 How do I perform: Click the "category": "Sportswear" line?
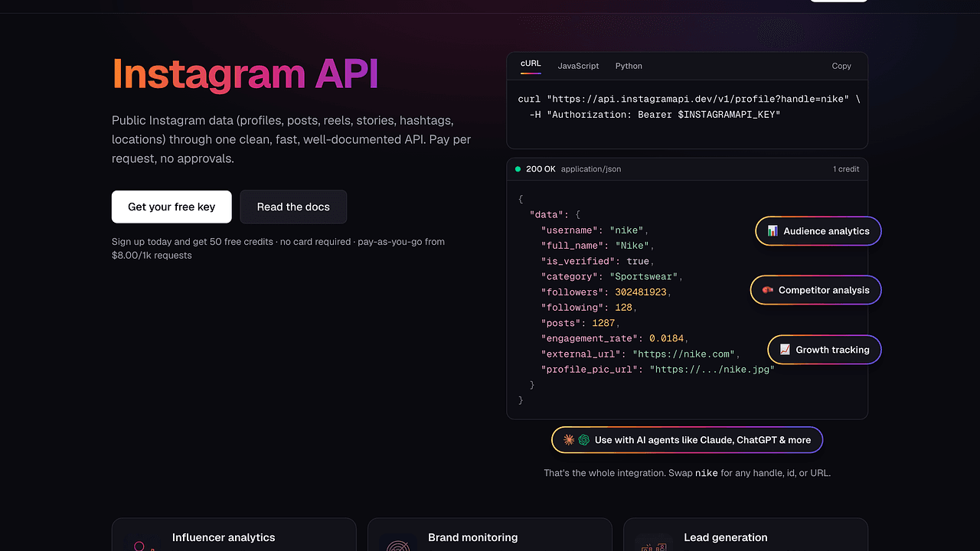[612, 276]
